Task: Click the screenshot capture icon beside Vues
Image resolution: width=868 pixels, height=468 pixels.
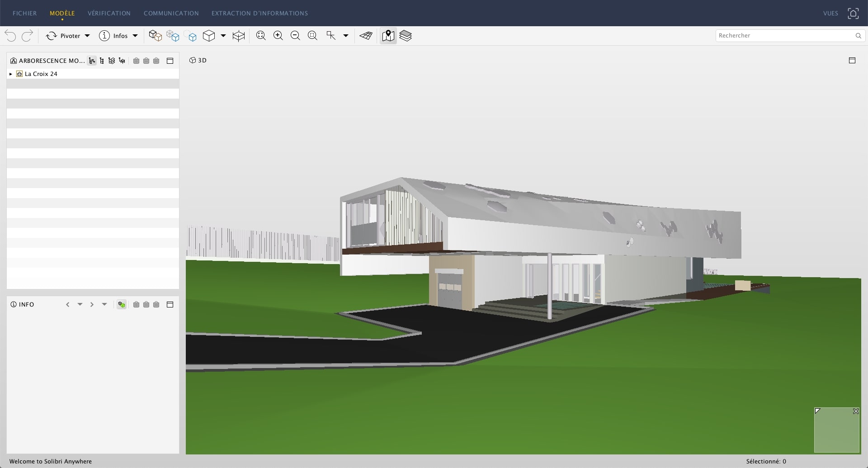Action: [x=853, y=13]
